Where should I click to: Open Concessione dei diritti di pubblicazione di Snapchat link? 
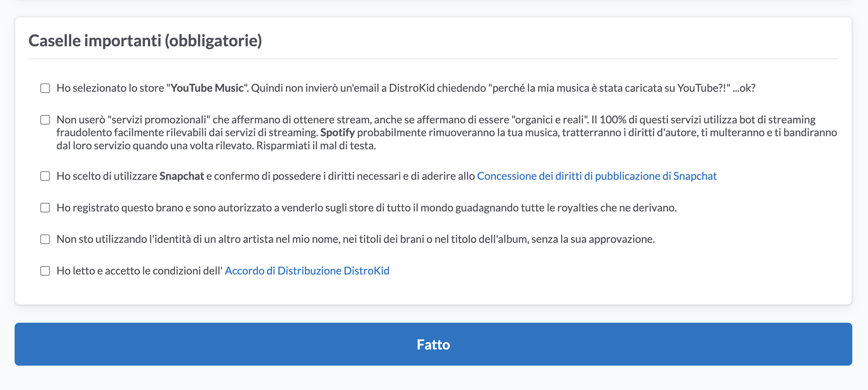pyautogui.click(x=597, y=176)
